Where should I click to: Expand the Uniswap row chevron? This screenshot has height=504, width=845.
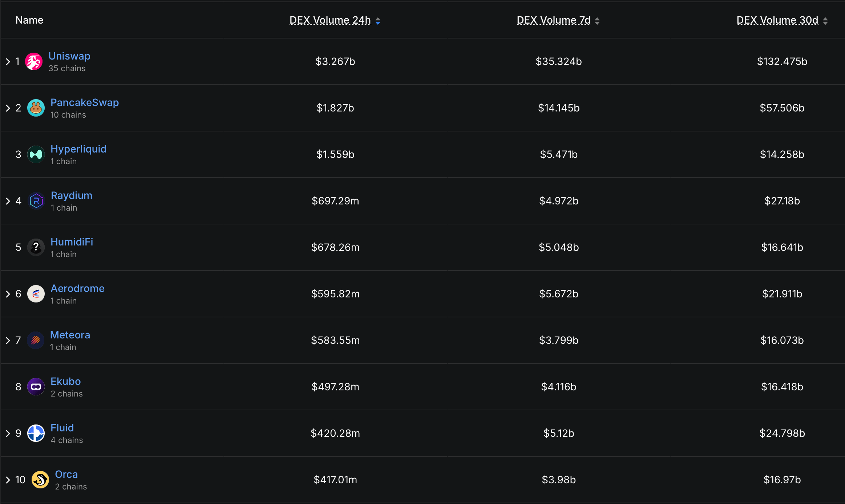(8, 62)
